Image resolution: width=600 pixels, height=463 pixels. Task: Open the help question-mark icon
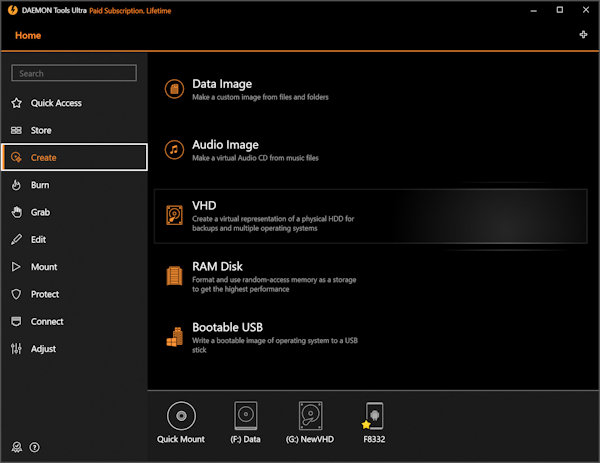point(34,447)
